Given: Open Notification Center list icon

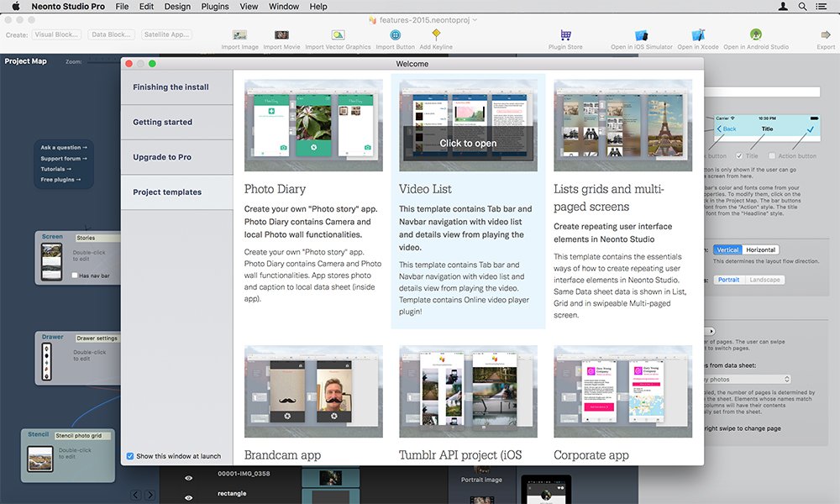Looking at the screenshot, I should pyautogui.click(x=821, y=7).
